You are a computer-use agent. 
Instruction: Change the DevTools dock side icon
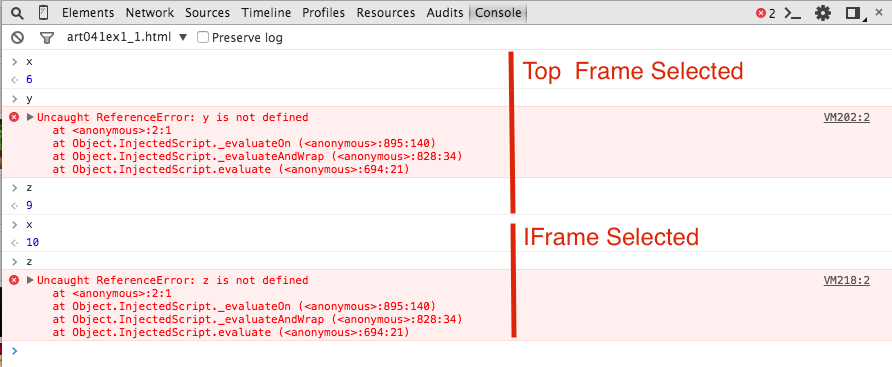[855, 13]
